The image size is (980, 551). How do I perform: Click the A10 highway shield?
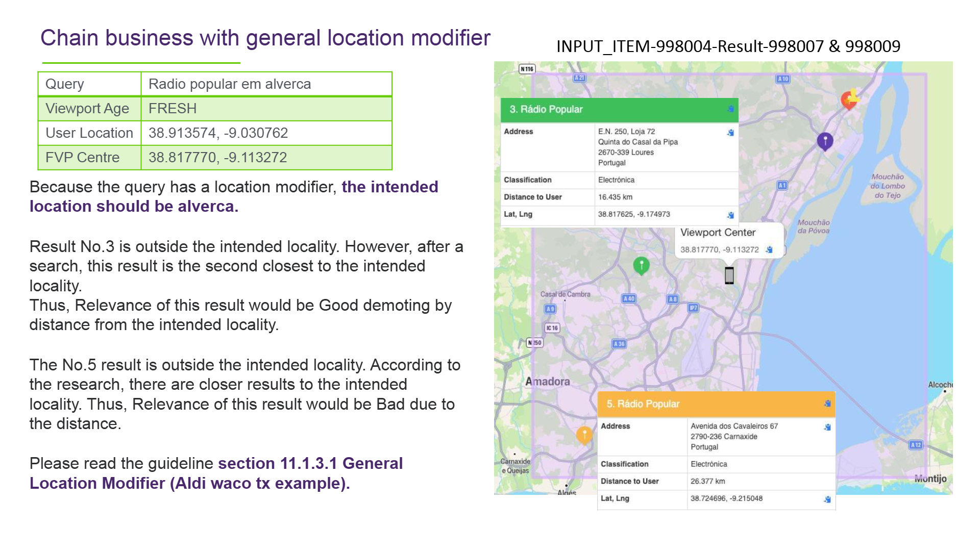[783, 79]
